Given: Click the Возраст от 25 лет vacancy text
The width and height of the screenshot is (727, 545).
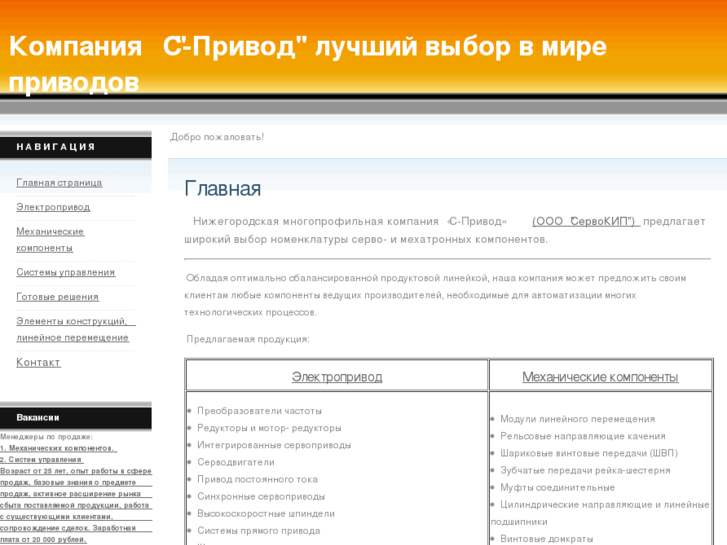Looking at the screenshot, I should coord(76,505).
